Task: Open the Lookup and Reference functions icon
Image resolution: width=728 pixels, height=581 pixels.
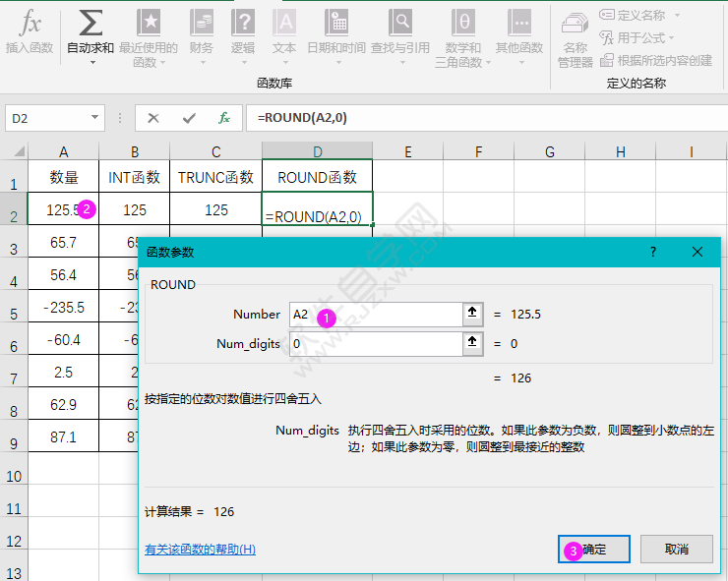Action: click(400, 23)
